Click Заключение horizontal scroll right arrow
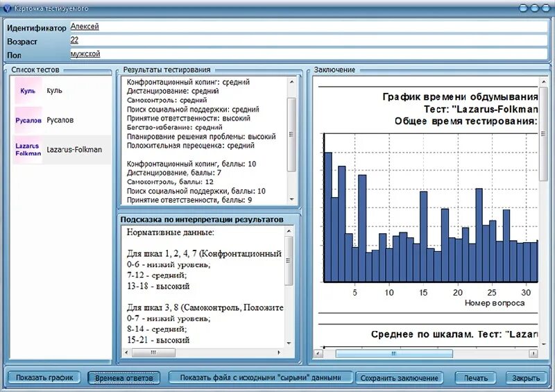 click(x=533, y=353)
